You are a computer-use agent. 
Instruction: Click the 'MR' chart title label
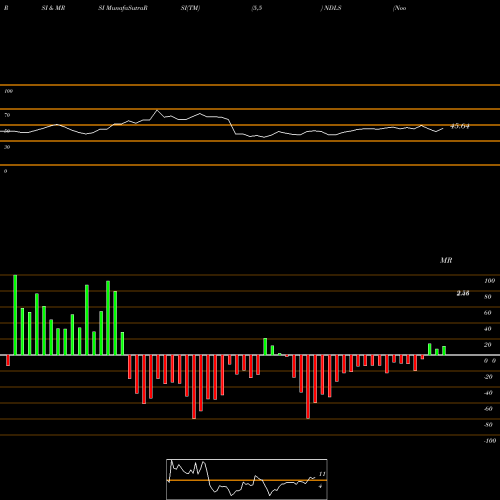pyautogui.click(x=446, y=260)
